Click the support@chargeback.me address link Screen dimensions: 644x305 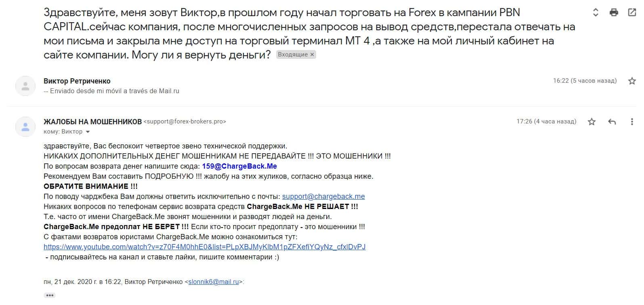[x=323, y=196]
